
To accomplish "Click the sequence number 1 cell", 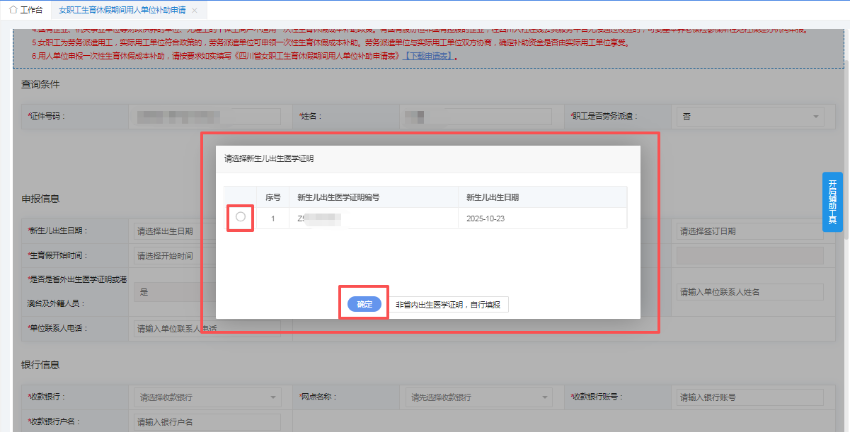I will pos(273,218).
